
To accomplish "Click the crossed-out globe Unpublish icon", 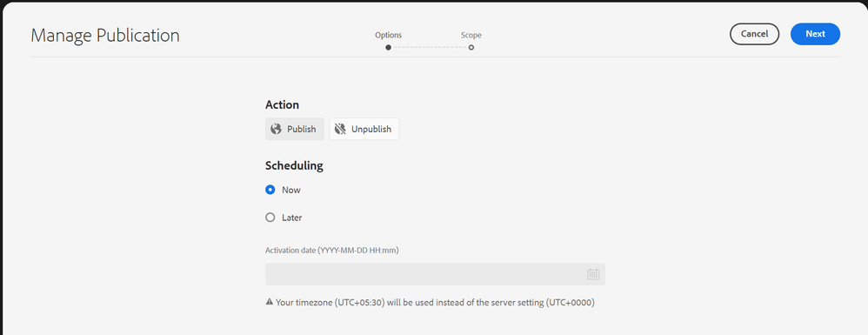I will click(x=340, y=129).
